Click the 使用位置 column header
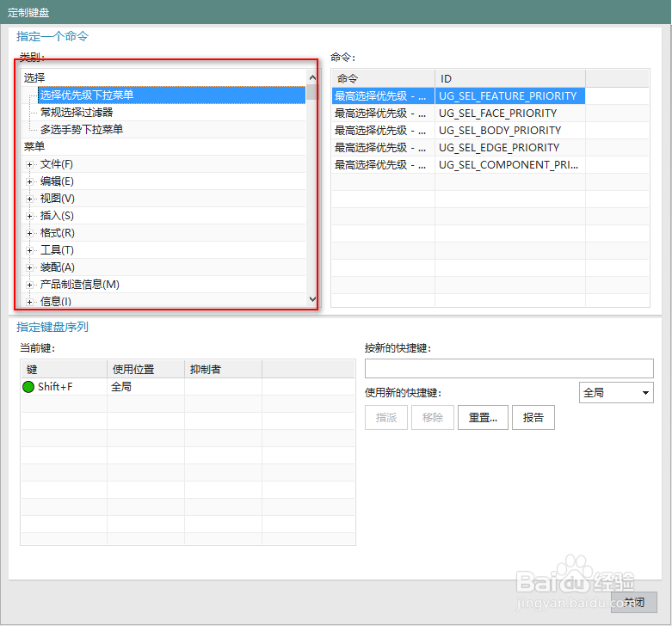The width and height of the screenshot is (672, 626). [x=145, y=369]
